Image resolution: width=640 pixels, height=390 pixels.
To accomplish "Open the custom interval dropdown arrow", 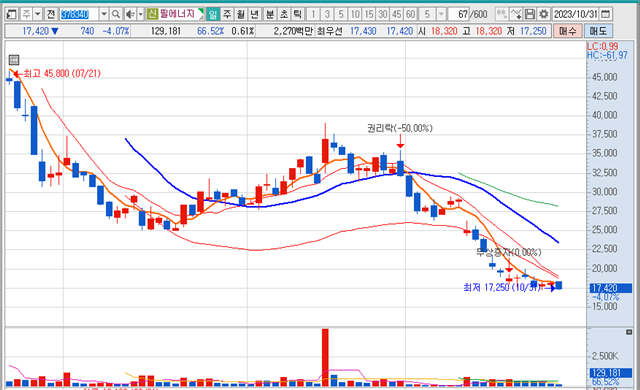I will point(441,15).
